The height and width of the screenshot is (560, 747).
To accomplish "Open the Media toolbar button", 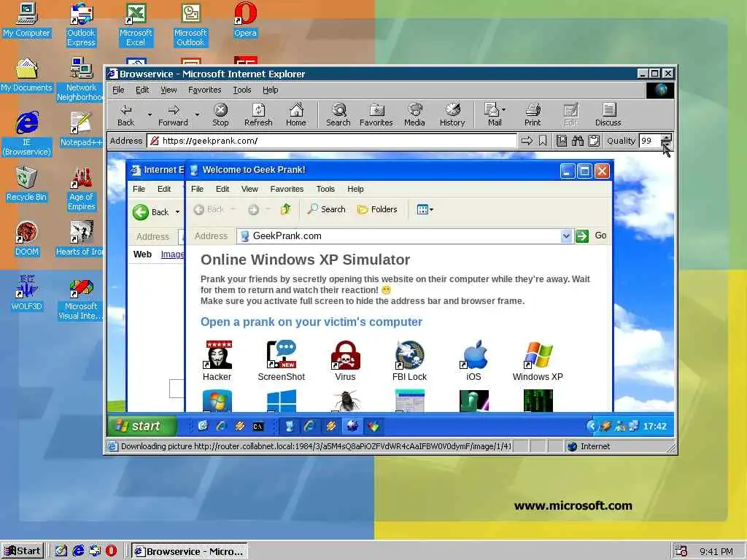I will [x=414, y=115].
